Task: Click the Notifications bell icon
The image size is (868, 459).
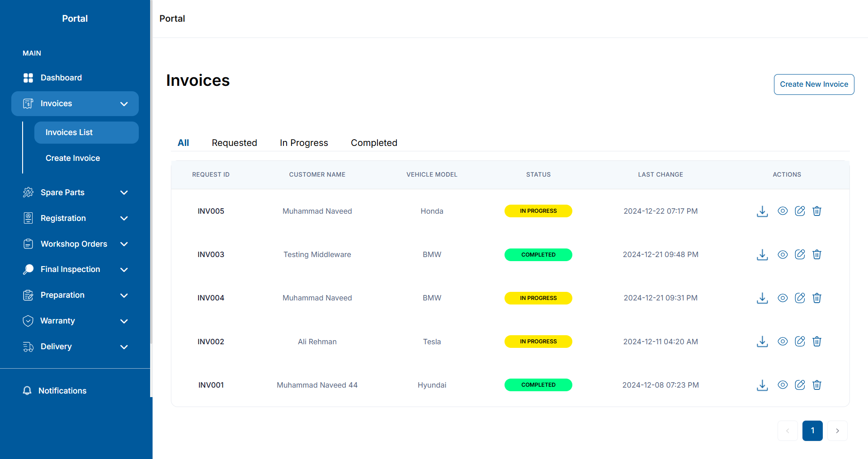Action: pyautogui.click(x=27, y=391)
